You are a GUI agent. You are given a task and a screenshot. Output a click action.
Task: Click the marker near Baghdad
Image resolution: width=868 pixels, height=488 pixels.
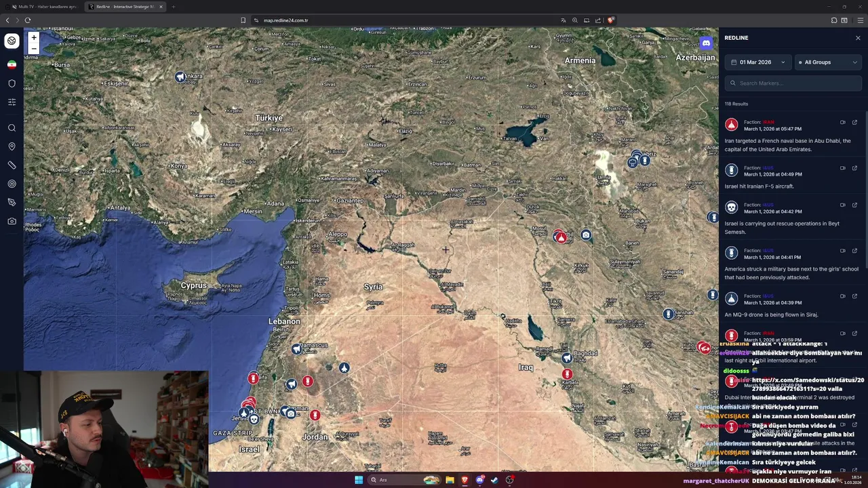pyautogui.click(x=566, y=358)
